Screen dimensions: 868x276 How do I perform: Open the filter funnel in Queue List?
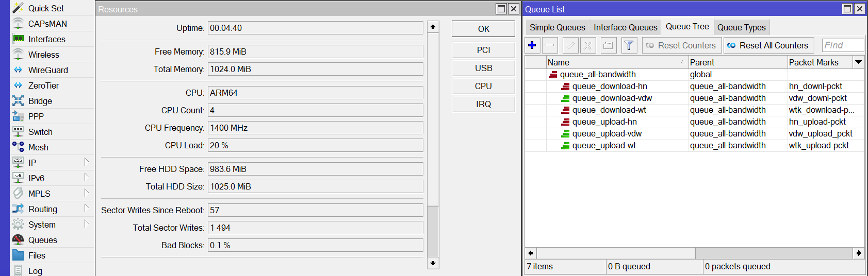pyautogui.click(x=629, y=45)
